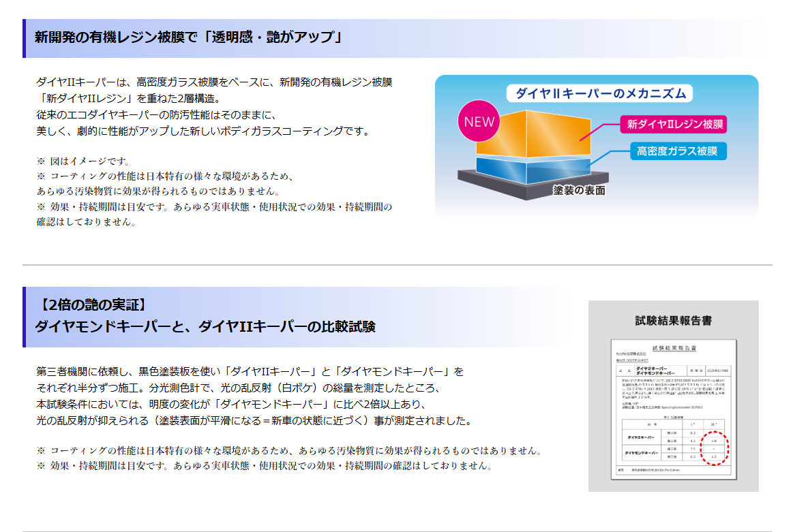This screenshot has width=795, height=532.
Task: Click the 塗装の表面 text label
Action: coord(579,191)
